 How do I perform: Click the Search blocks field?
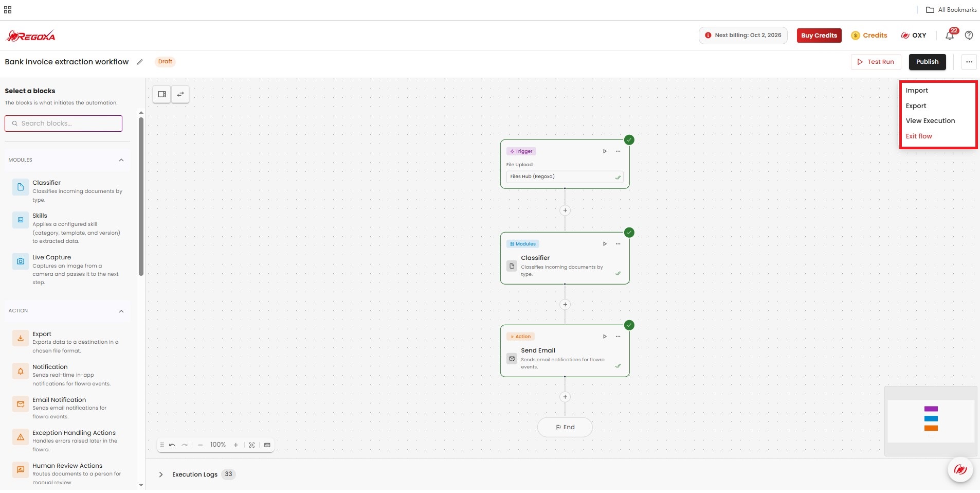(x=63, y=124)
